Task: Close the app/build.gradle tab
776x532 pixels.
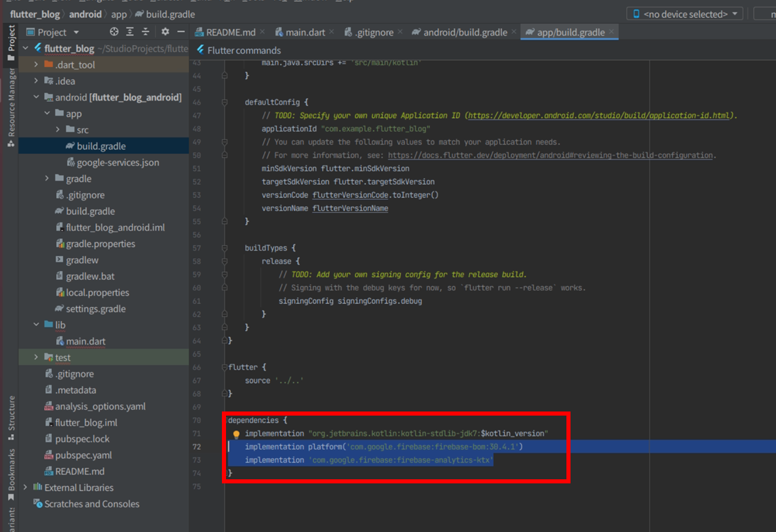Action: click(611, 31)
